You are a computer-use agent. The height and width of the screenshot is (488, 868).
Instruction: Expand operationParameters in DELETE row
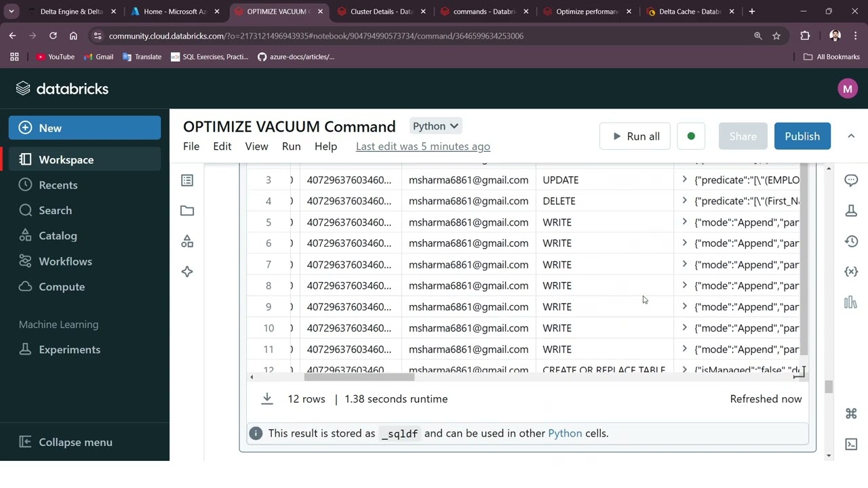(684, 201)
